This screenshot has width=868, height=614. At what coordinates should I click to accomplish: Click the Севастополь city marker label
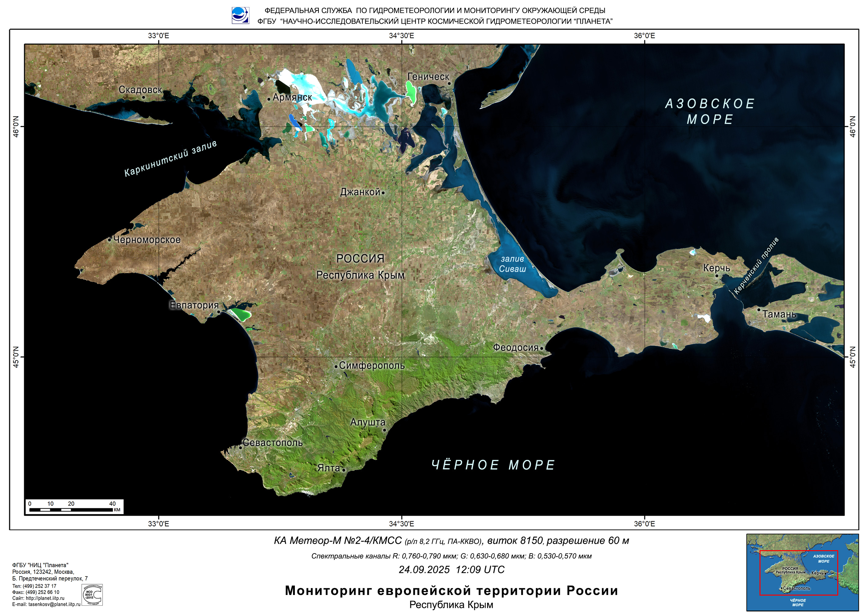point(272,443)
